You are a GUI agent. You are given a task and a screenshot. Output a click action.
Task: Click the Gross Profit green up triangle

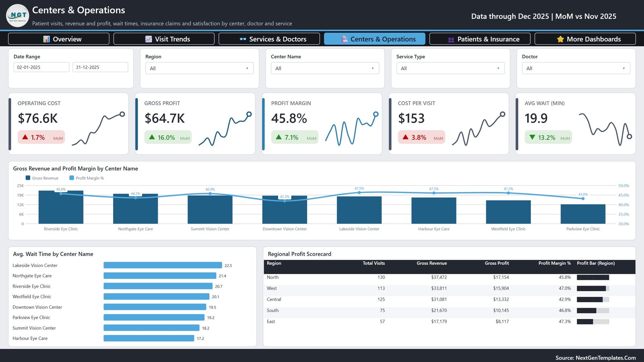(152, 137)
